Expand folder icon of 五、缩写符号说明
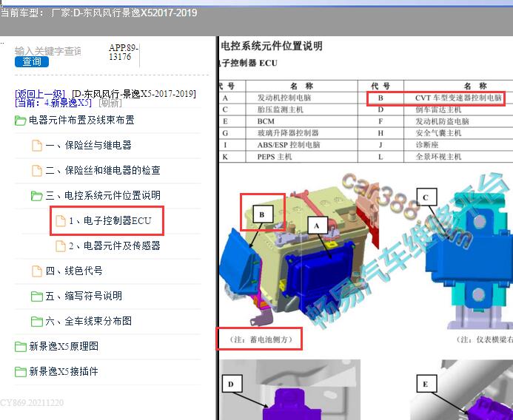Screen dimensions: 513x420 point(37,297)
